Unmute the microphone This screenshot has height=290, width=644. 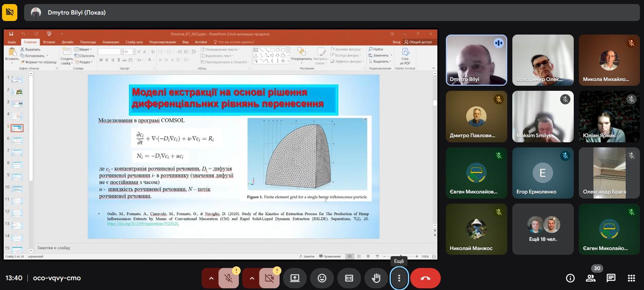click(x=229, y=278)
